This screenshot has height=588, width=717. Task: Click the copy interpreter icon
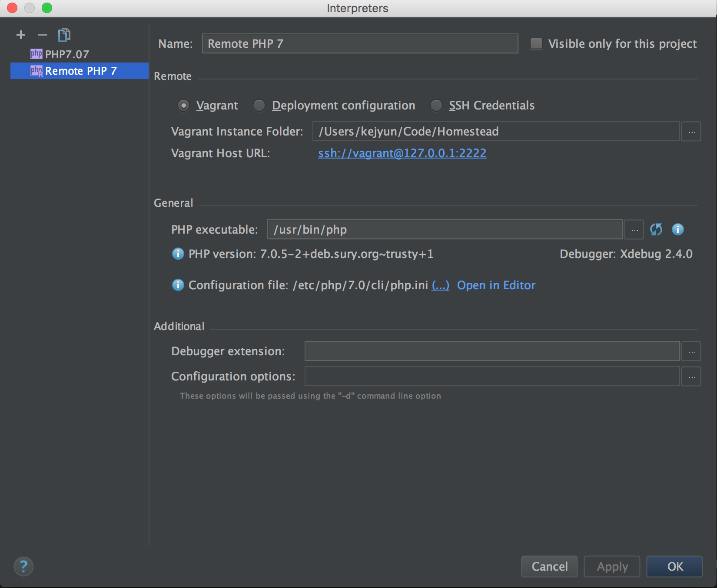click(64, 35)
